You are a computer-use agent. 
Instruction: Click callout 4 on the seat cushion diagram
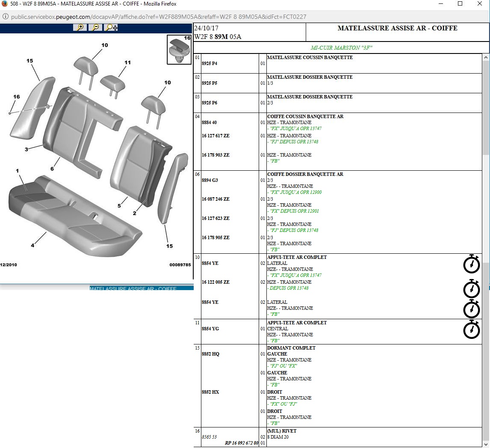pyautogui.click(x=32, y=246)
